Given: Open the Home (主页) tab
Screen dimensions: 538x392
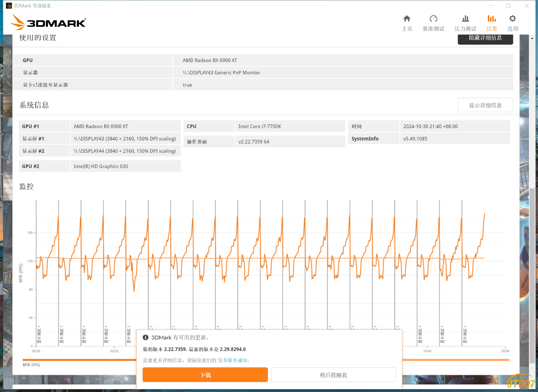Looking at the screenshot, I should [407, 23].
